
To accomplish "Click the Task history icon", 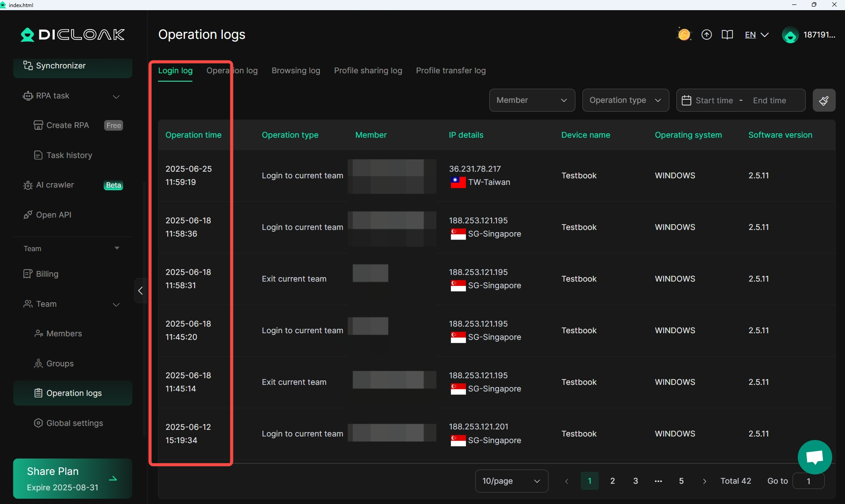I will [x=38, y=155].
